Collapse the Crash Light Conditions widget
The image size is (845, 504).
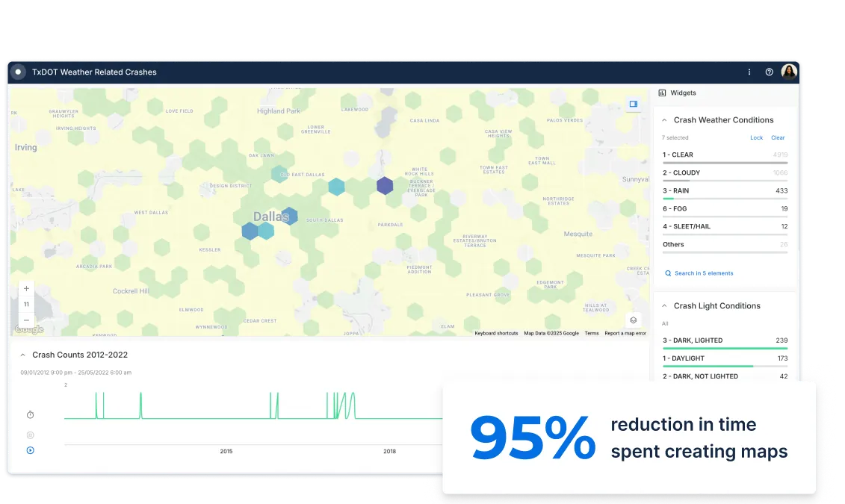pyautogui.click(x=664, y=306)
